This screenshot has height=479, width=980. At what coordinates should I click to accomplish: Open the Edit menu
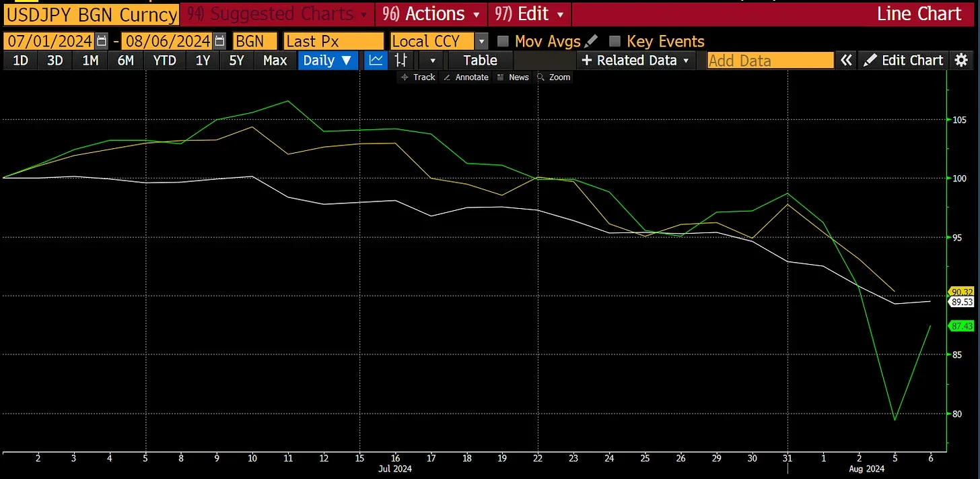pyautogui.click(x=530, y=13)
